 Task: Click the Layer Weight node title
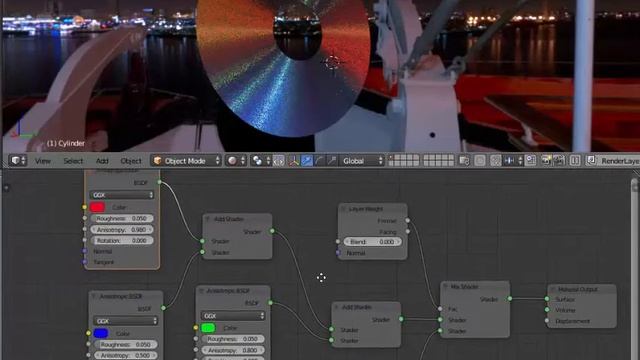pyautogui.click(x=366, y=209)
